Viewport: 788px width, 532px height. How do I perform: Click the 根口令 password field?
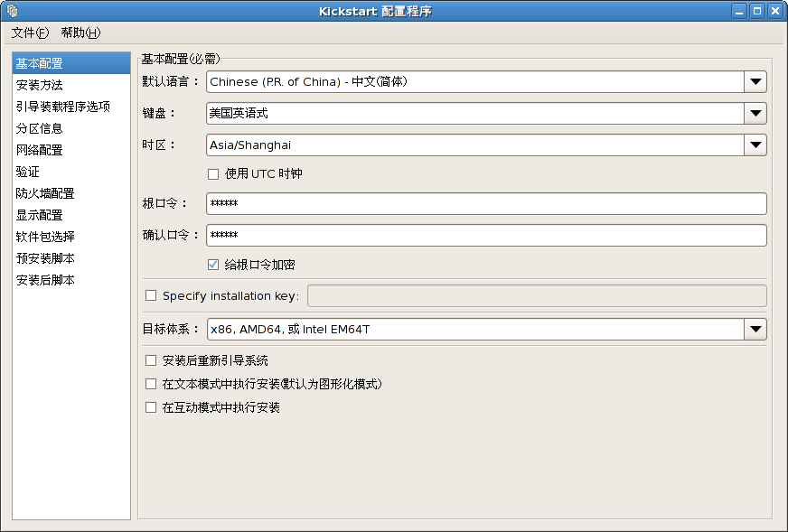point(486,203)
